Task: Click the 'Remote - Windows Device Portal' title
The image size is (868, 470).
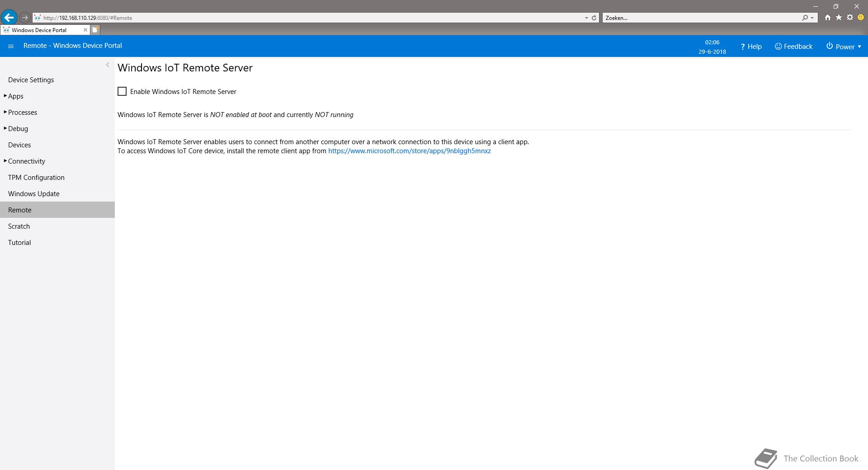Action: (73, 46)
